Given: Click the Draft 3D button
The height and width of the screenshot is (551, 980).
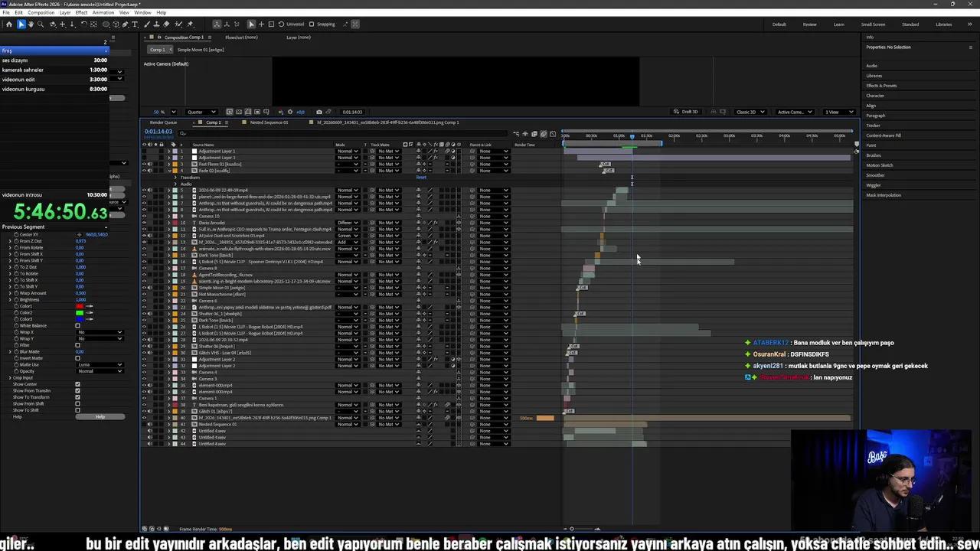Looking at the screenshot, I should point(686,112).
